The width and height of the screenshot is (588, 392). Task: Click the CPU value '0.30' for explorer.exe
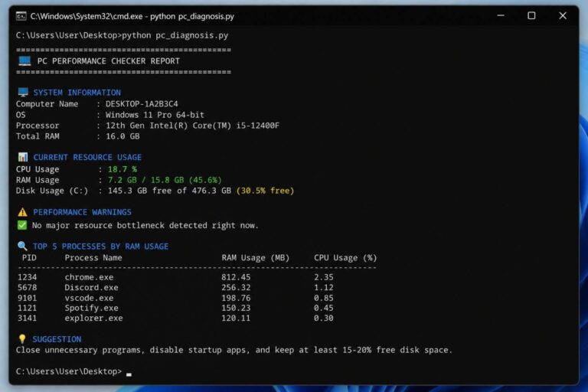pyautogui.click(x=324, y=318)
